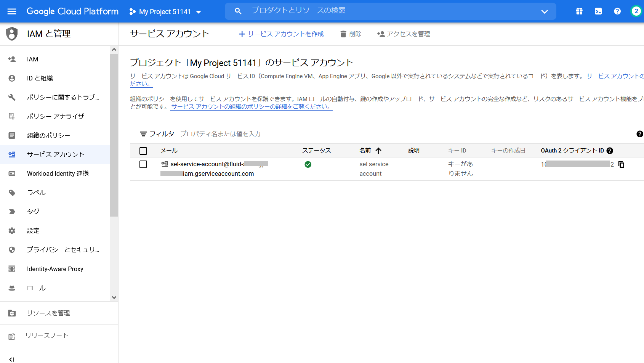Click the search magnifier icon
644x363 pixels.
pos(238,11)
